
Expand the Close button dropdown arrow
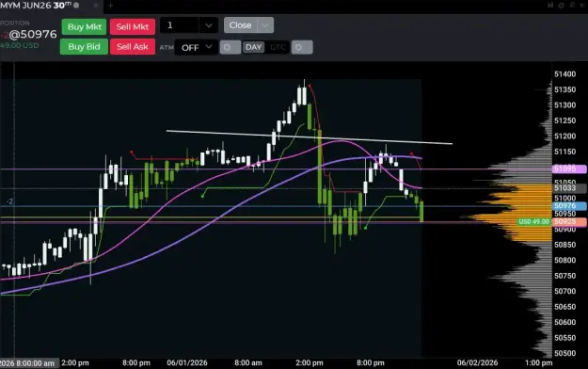tap(265, 25)
